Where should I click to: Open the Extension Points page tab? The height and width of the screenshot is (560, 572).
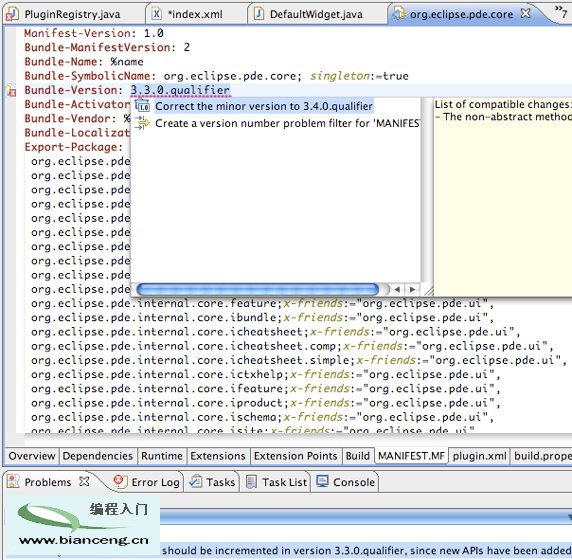click(x=295, y=456)
